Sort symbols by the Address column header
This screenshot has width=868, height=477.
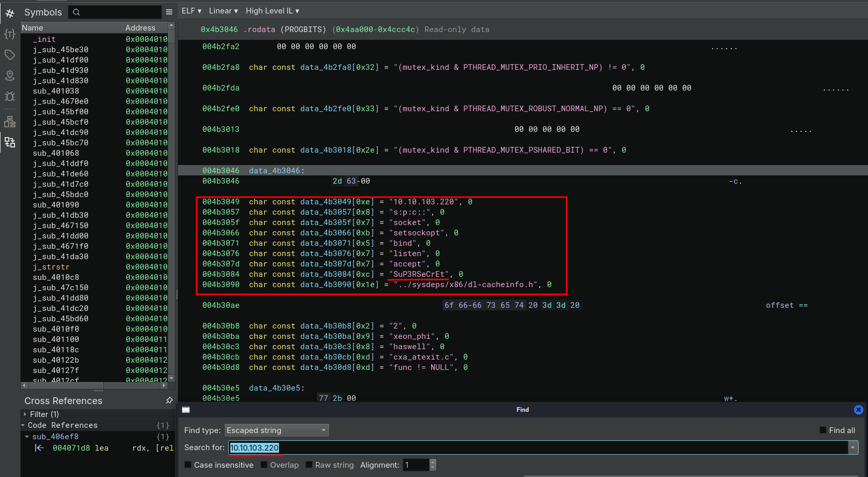(x=140, y=28)
